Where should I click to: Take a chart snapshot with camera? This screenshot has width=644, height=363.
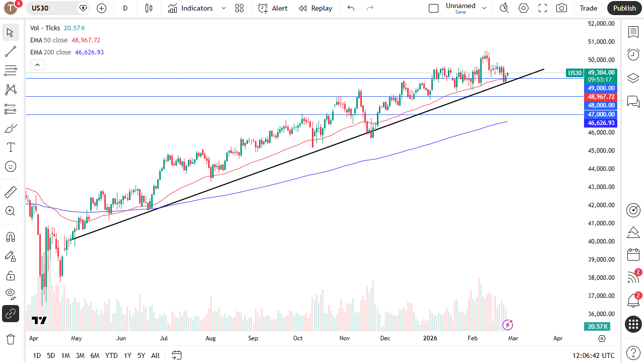[561, 8]
